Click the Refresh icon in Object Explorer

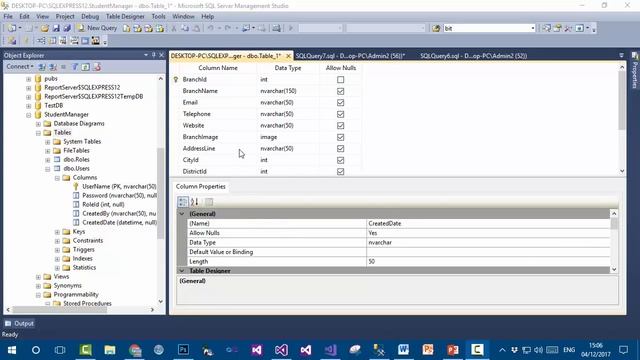click(85, 67)
